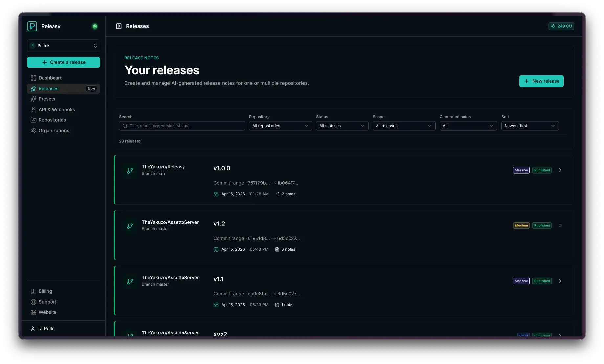The width and height of the screenshot is (604, 364).
Task: Click the Releases rocket icon
Action: tap(33, 89)
